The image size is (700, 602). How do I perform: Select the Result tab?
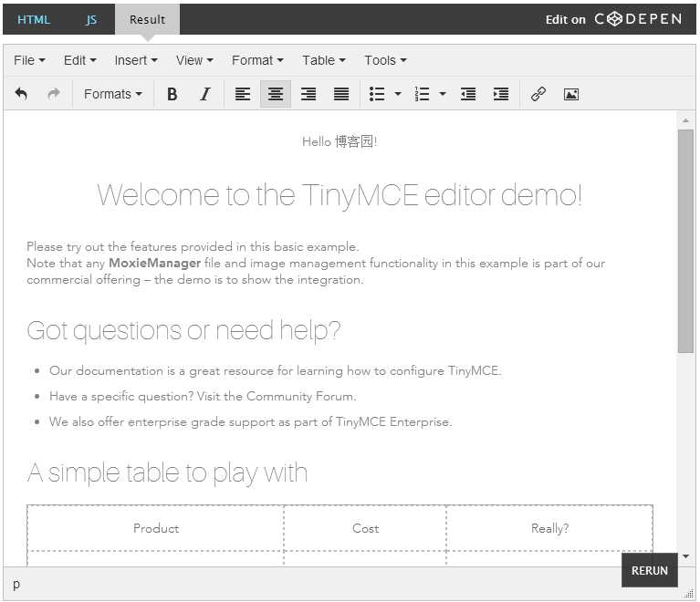coord(147,20)
